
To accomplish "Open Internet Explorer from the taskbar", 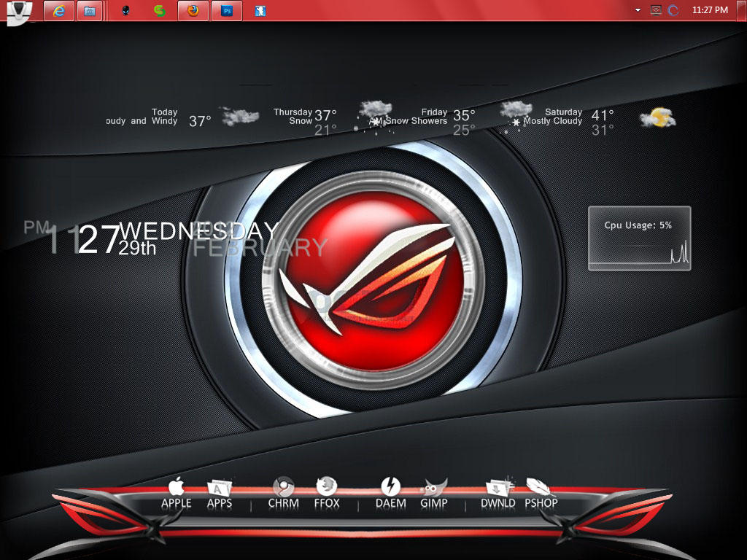I will [59, 10].
